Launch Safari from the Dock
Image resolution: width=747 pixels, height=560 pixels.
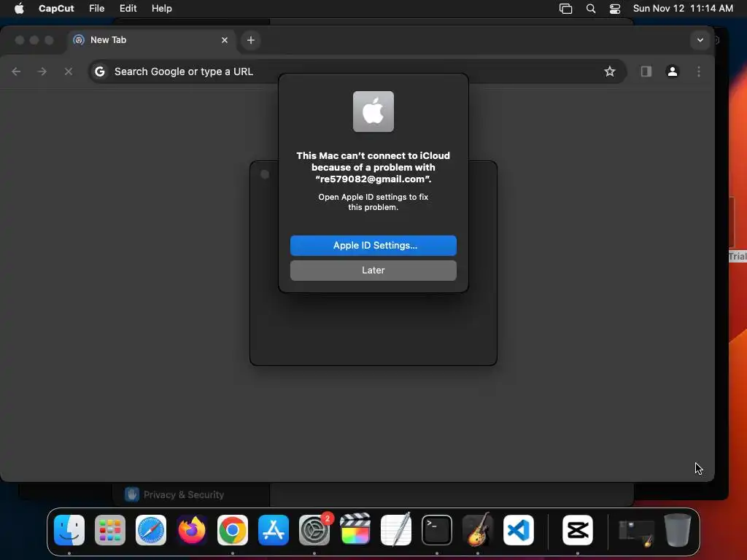tap(151, 530)
